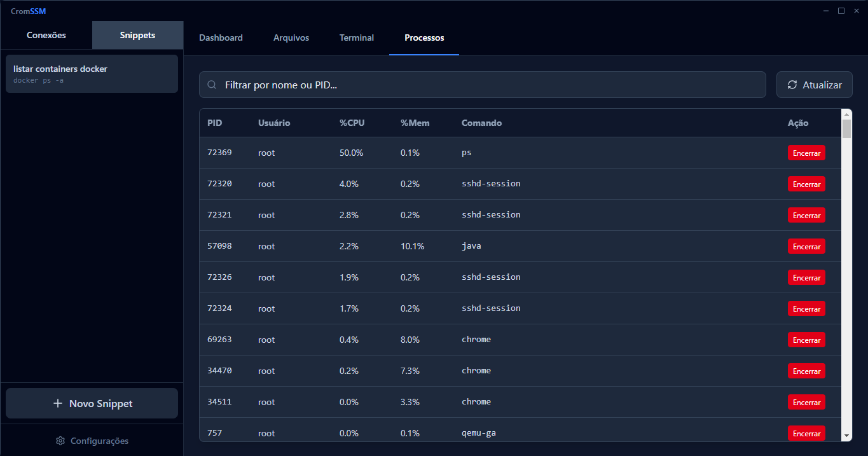Click the plus icon in Novo Snippet

pyautogui.click(x=58, y=403)
